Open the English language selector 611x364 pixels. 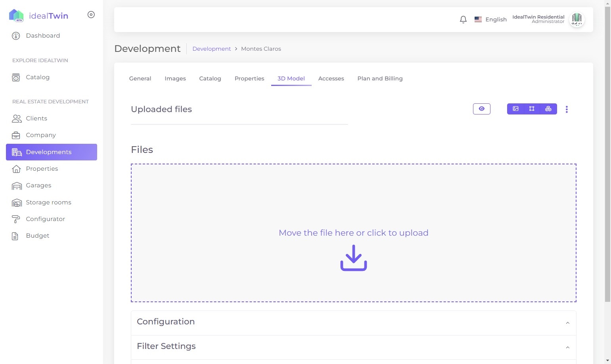pos(490,19)
